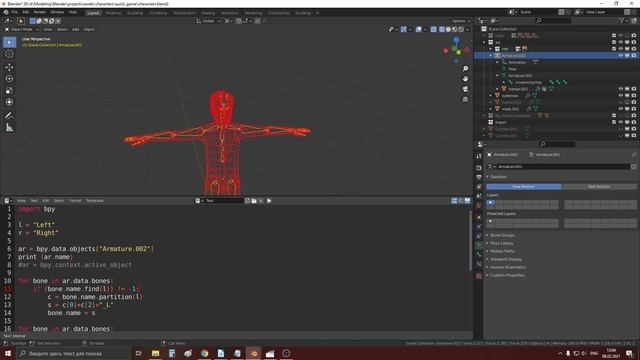Click the Blender logo menu icon

click(x=6, y=13)
